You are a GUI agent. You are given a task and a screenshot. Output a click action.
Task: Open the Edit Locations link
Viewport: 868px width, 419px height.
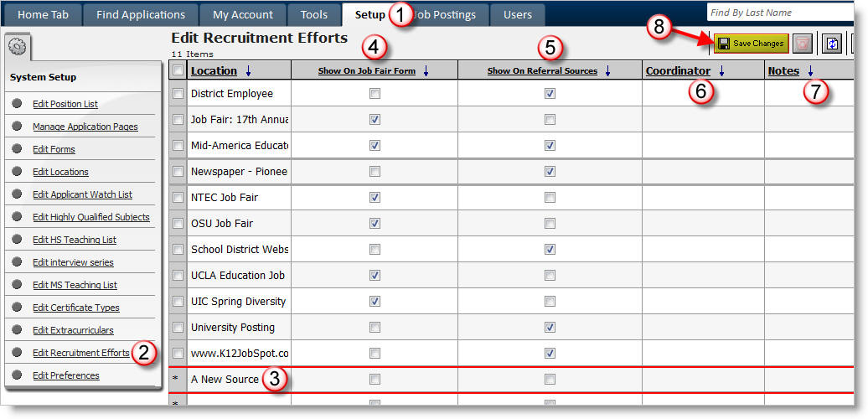click(x=60, y=172)
